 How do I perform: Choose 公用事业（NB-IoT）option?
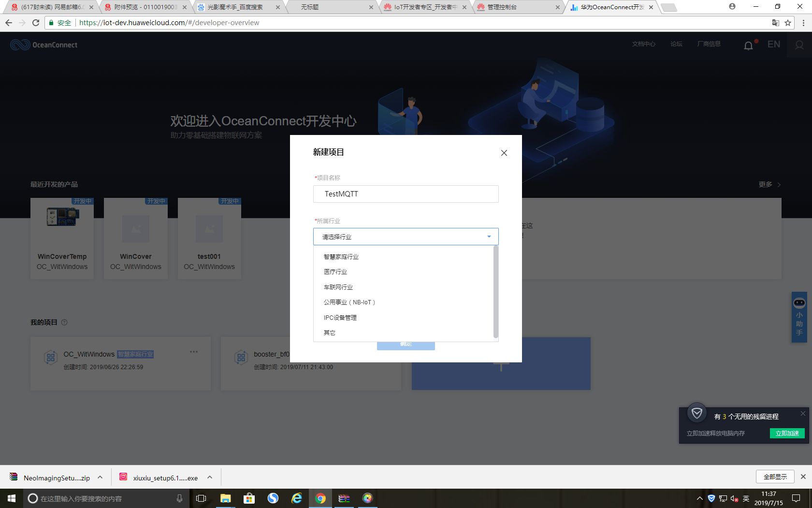[349, 302]
